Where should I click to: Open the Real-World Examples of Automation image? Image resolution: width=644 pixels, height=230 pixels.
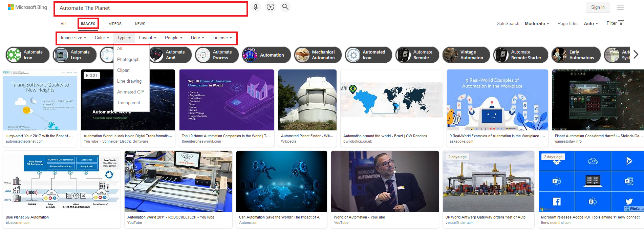pyautogui.click(x=497, y=100)
